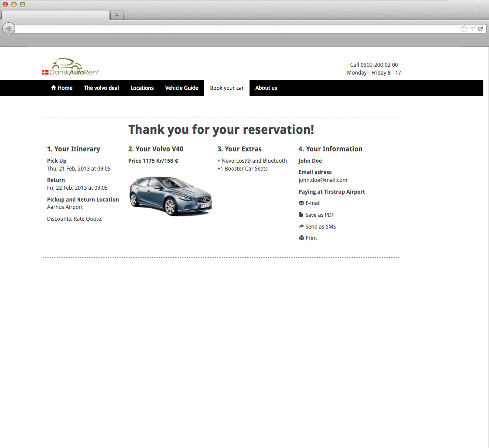Open a new browser tab with plus button

click(x=116, y=15)
